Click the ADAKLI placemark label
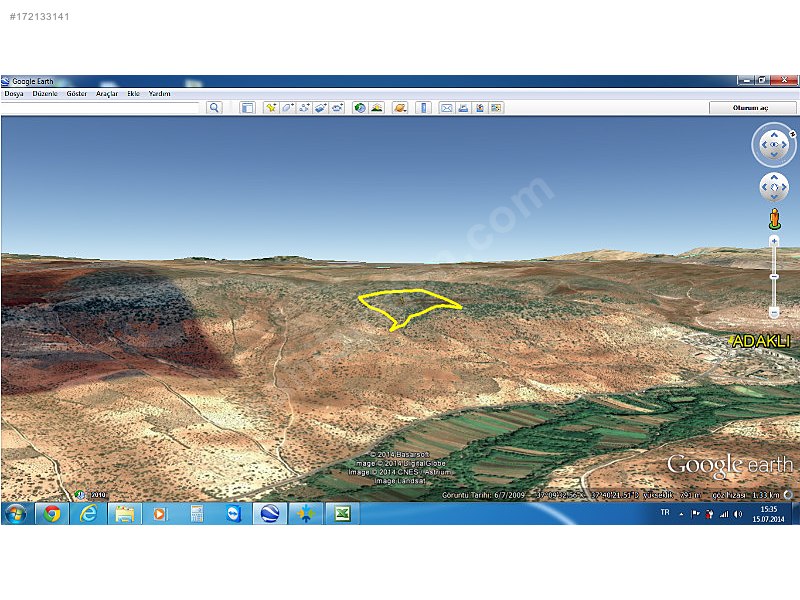The height and width of the screenshot is (600, 800). (x=760, y=341)
